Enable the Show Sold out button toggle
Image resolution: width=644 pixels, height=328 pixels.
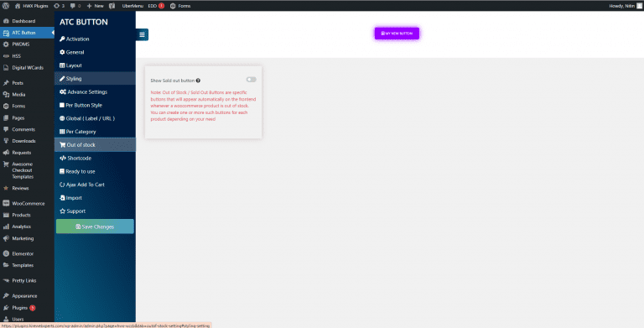pos(251,80)
